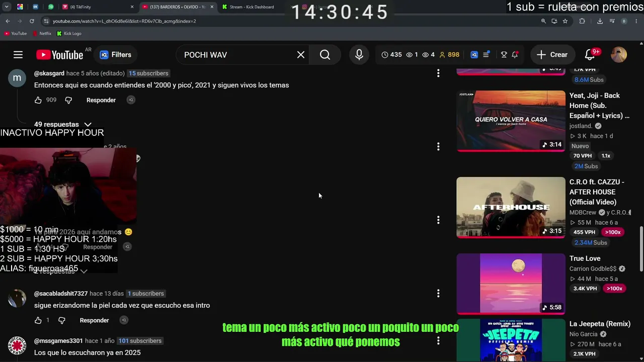The width and height of the screenshot is (644, 362).
Task: View site information icon in address bar
Action: tap(46, 21)
